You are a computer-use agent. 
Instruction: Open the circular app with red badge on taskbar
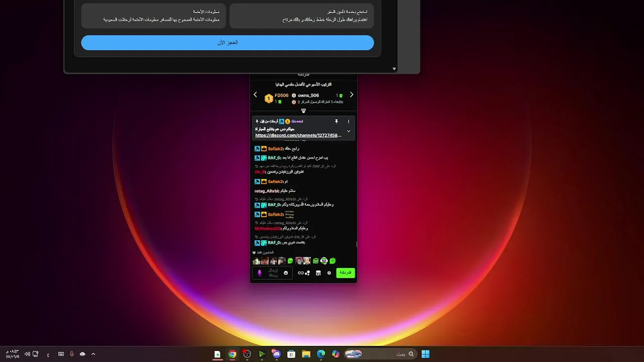(x=247, y=354)
